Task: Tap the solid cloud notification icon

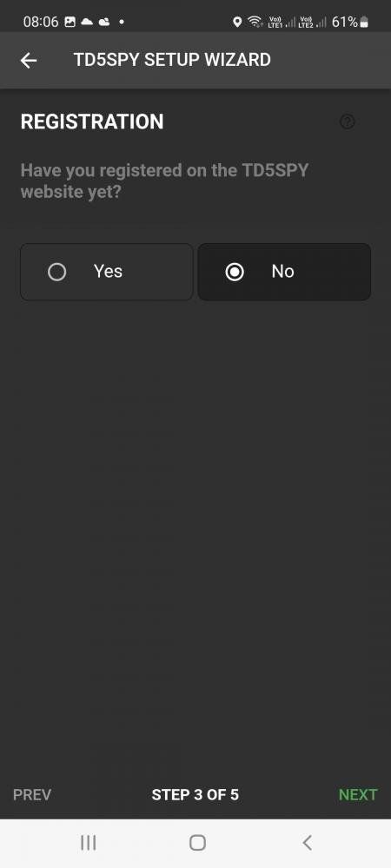Action: [x=87, y=23]
